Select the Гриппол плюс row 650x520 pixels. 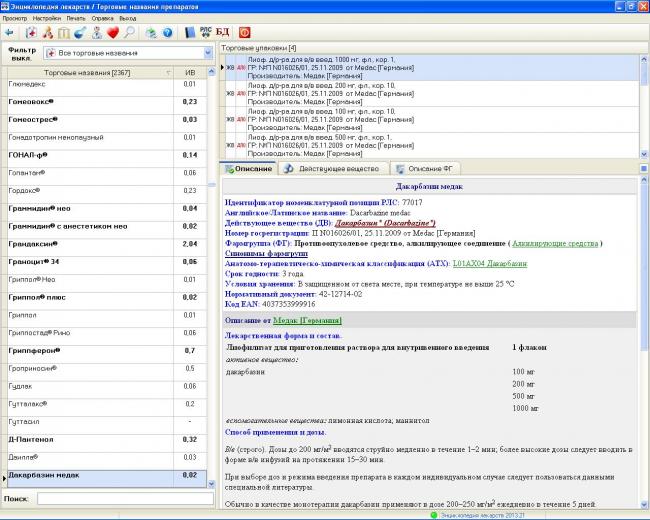point(107,301)
